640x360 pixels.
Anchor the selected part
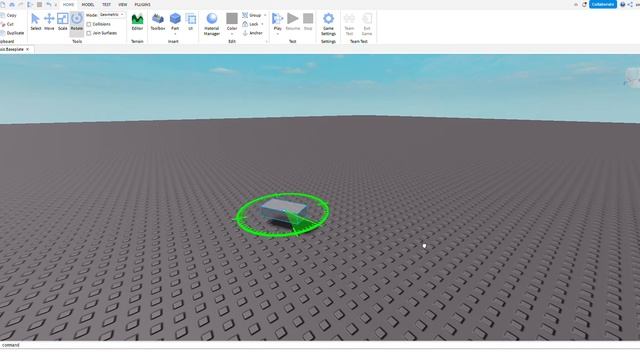coord(252,33)
